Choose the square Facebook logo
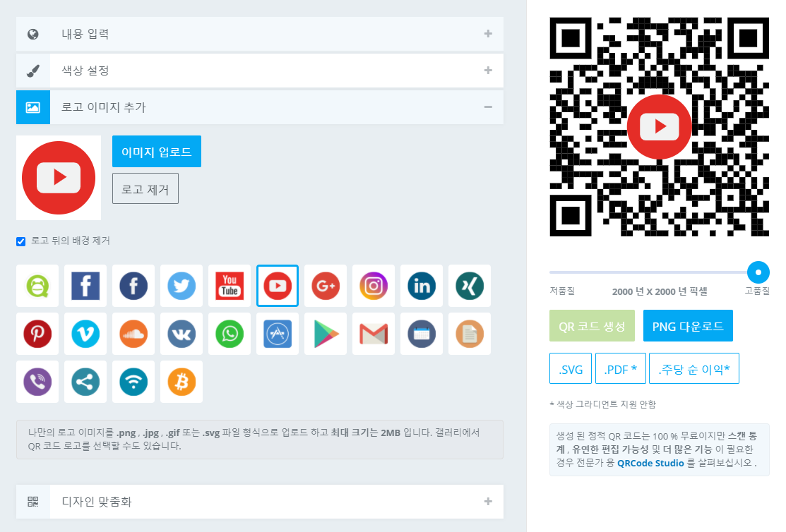786x532 pixels. coord(85,286)
